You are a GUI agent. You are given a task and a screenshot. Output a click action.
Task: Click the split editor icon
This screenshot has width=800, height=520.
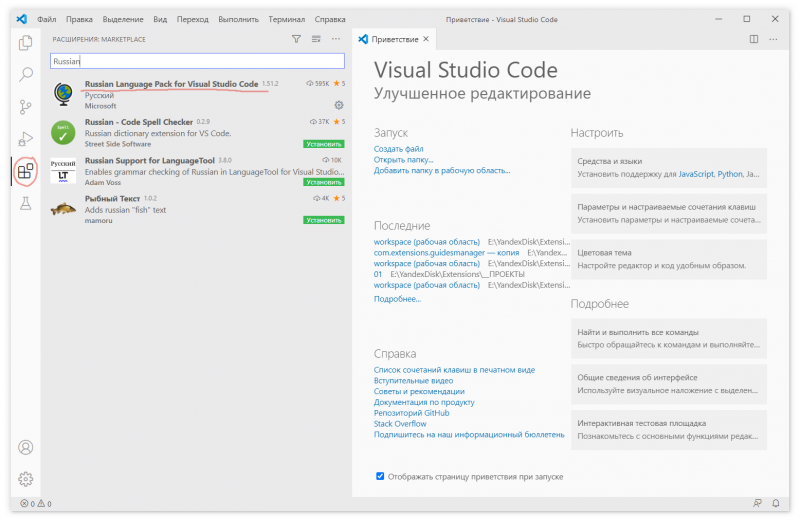(754, 39)
